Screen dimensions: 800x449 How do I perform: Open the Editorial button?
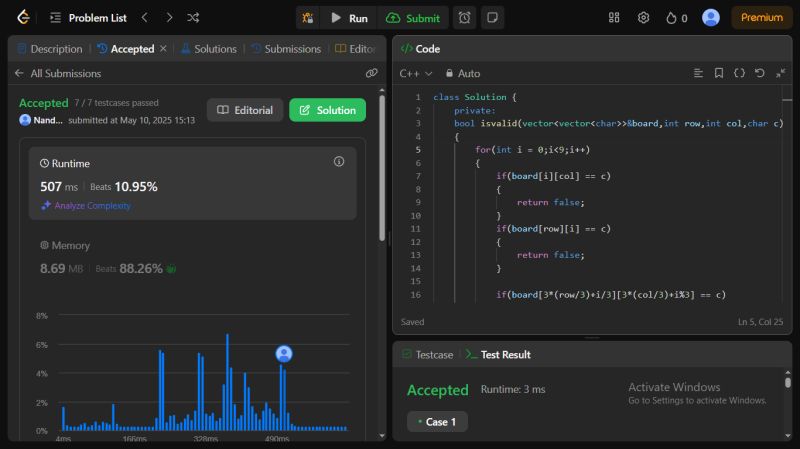coord(245,110)
